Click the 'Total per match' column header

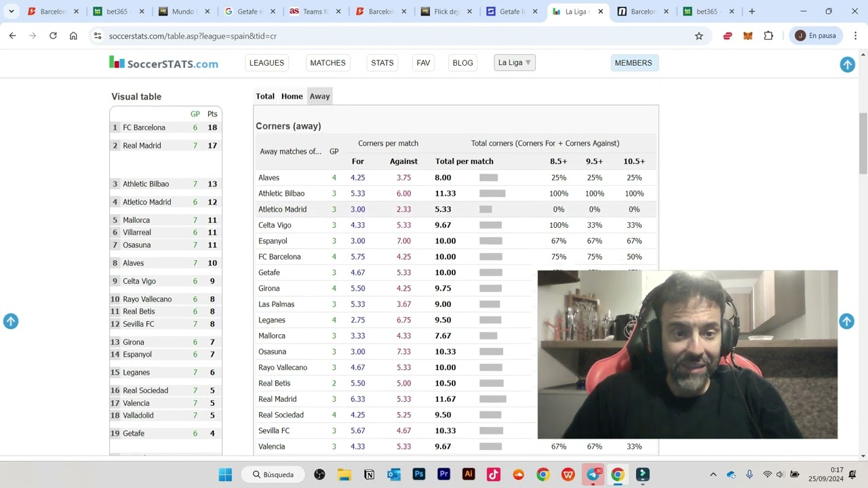click(465, 161)
